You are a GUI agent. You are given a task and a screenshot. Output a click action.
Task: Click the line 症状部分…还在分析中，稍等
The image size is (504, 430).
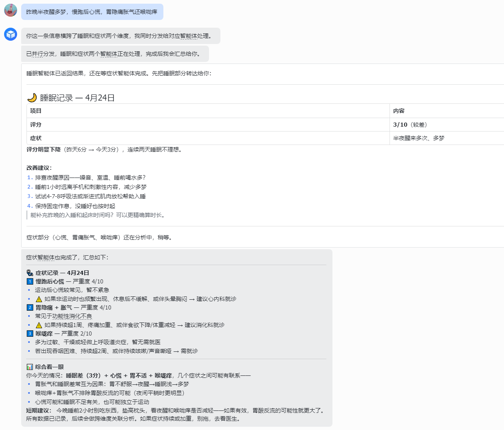coord(100,237)
